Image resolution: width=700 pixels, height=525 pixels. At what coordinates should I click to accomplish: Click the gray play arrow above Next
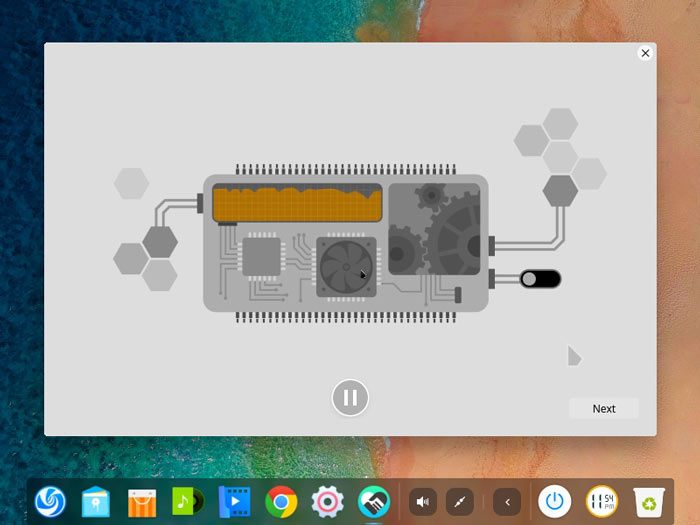tap(574, 356)
